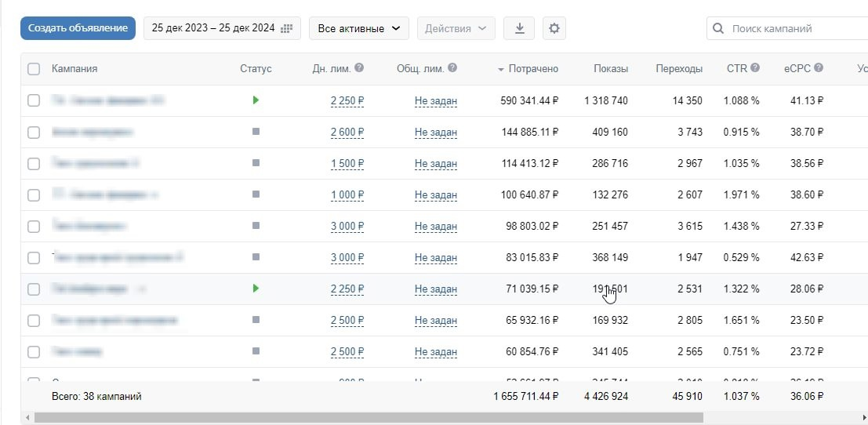Image resolution: width=868 pixels, height=425 pixels.
Task: Click the download export icon button
Action: tap(519, 28)
